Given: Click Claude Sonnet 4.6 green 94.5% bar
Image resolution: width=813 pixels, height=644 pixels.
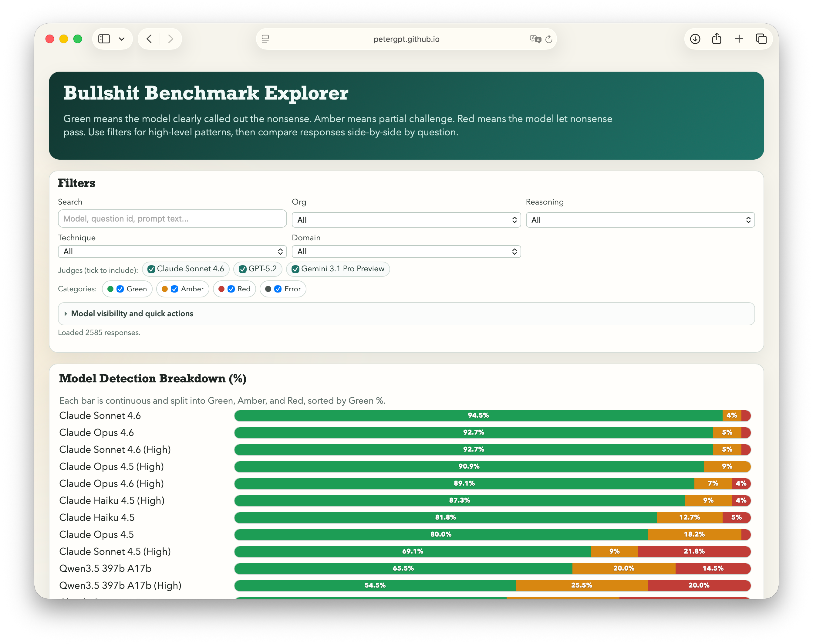Looking at the screenshot, I should (478, 415).
